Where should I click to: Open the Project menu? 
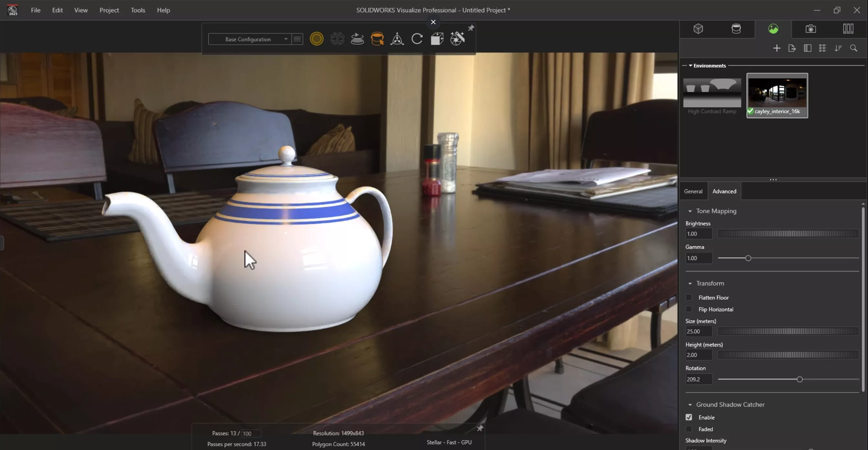click(109, 10)
